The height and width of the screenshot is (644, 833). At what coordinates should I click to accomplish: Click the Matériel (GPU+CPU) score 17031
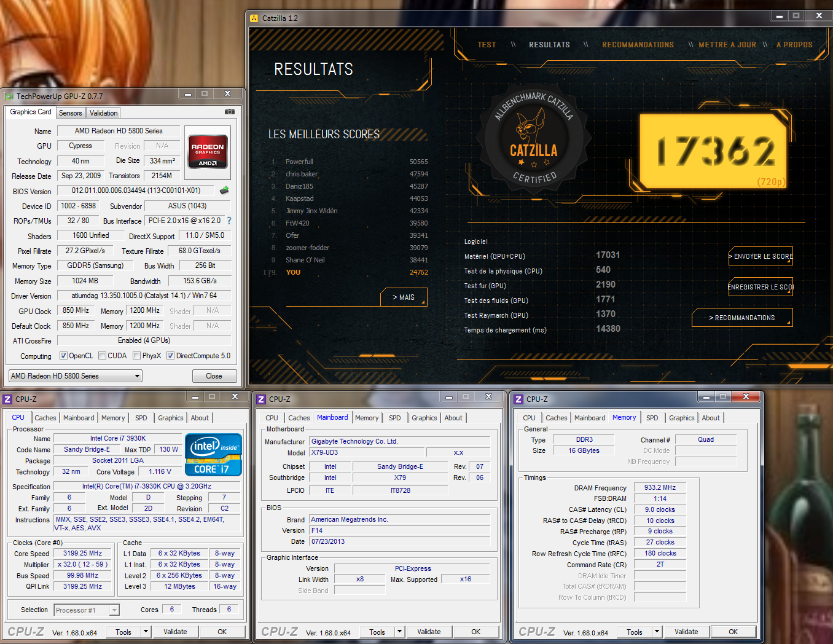click(608, 255)
